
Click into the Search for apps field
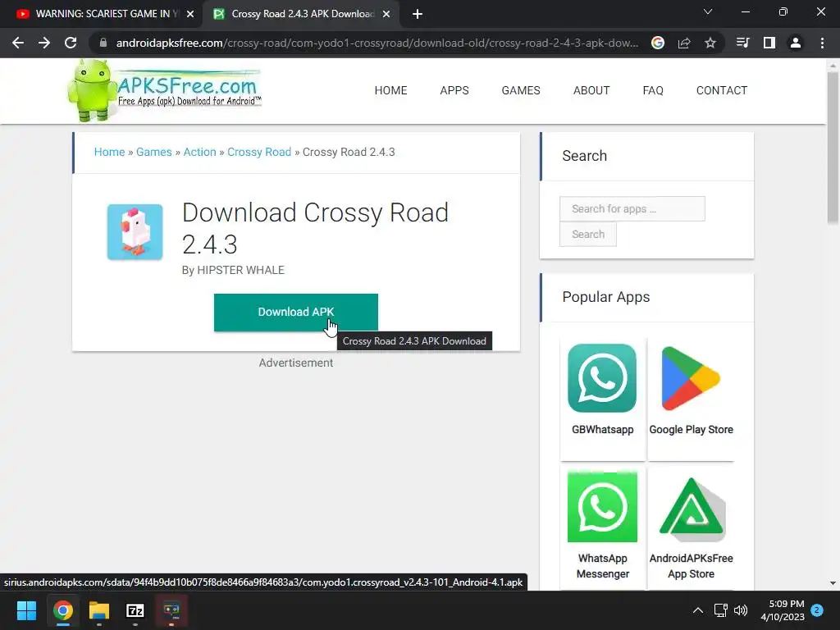tap(632, 209)
